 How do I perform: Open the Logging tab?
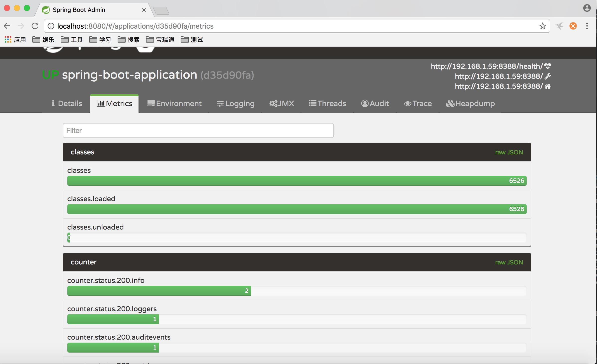point(235,104)
